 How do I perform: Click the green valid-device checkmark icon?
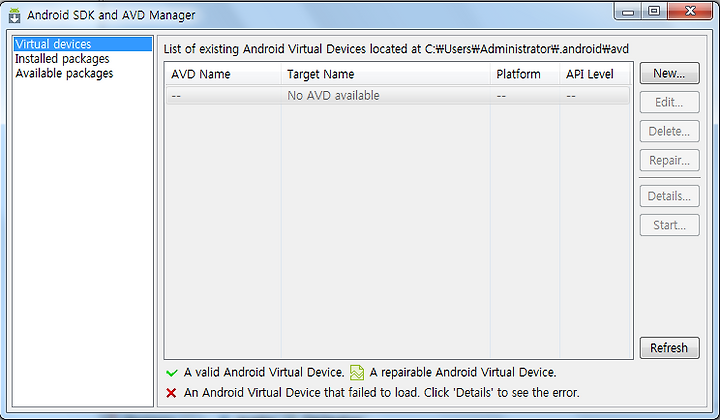click(172, 373)
